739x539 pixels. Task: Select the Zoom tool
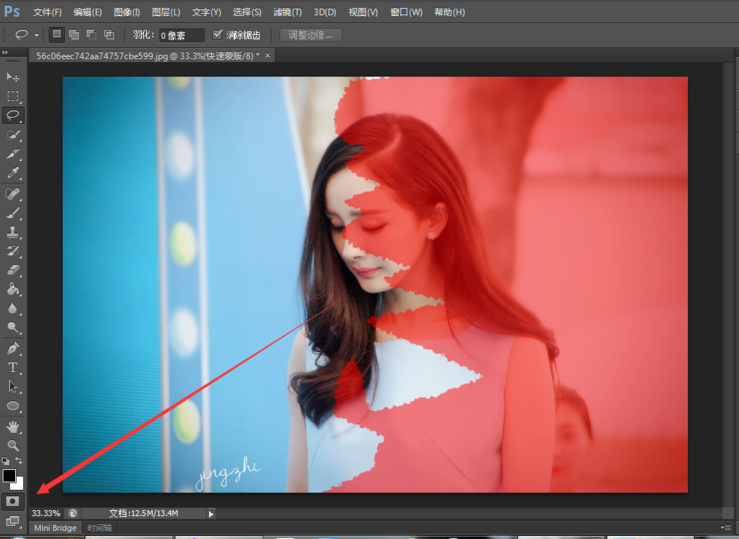[x=13, y=445]
